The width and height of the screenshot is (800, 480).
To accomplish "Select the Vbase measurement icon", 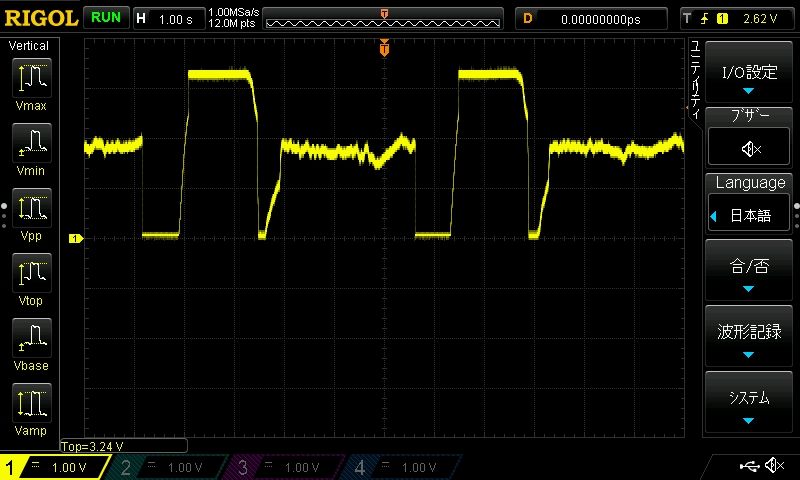I will click(32, 338).
